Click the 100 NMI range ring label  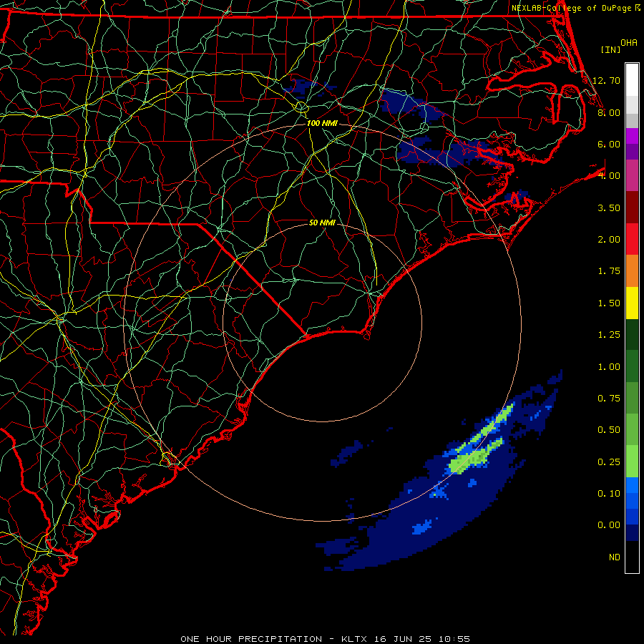tap(322, 123)
